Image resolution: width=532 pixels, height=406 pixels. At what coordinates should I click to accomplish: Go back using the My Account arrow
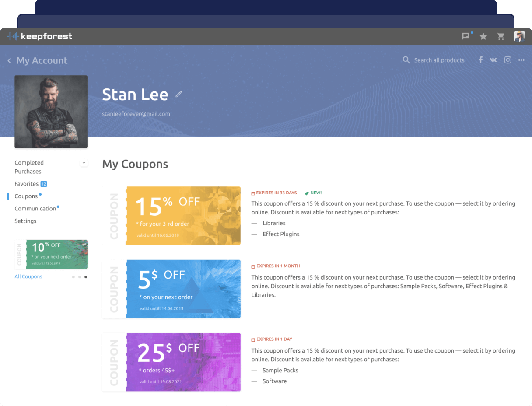10,61
